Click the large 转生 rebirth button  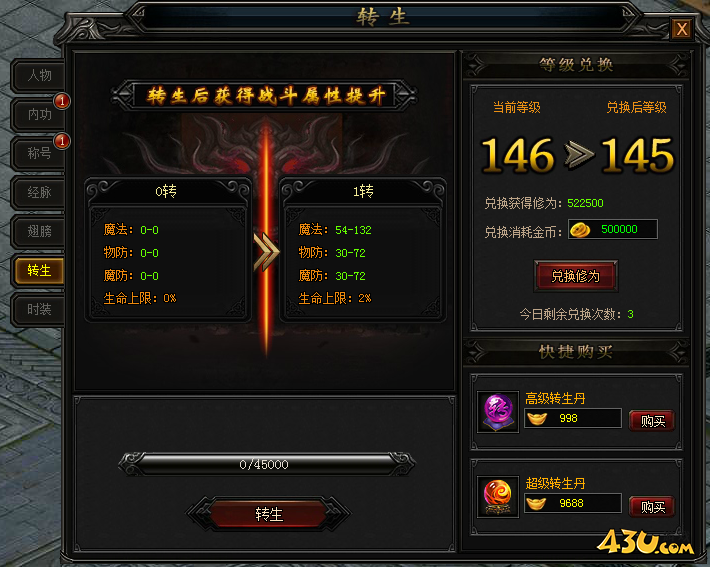tap(269, 514)
